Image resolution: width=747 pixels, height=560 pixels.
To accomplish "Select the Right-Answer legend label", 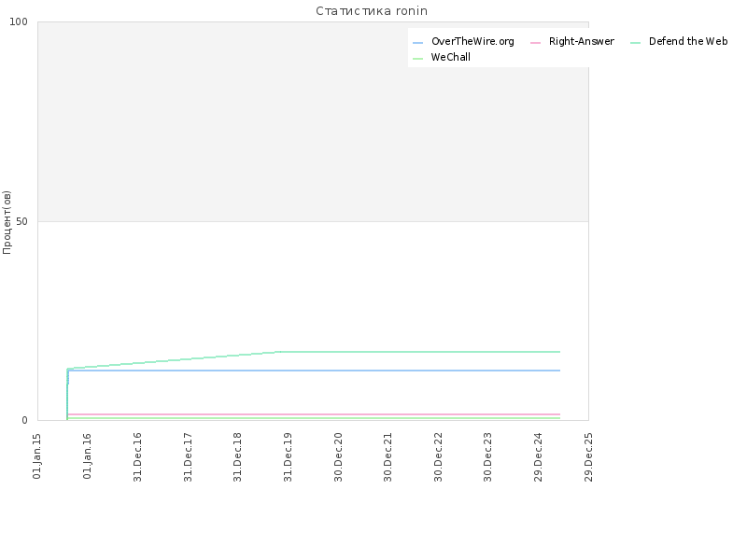I will point(581,41).
